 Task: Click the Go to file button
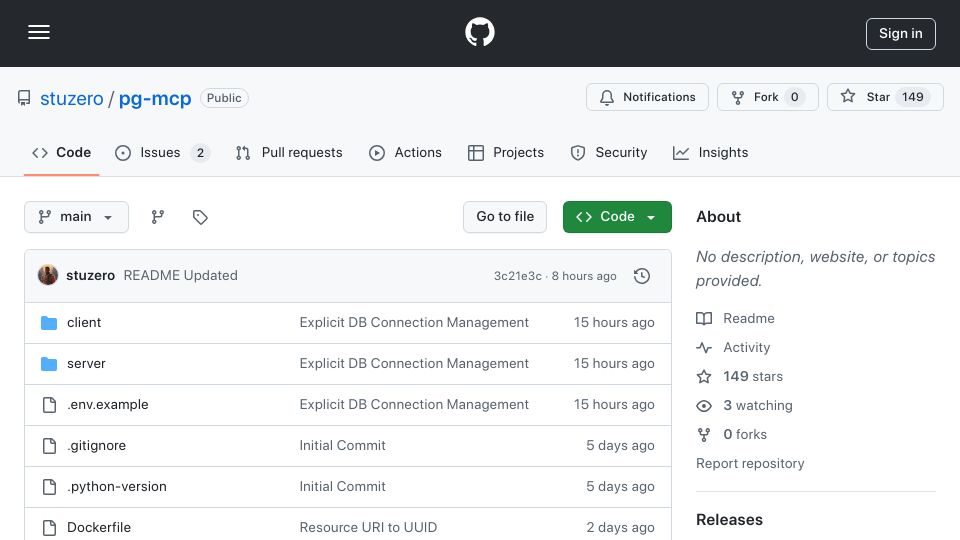(x=505, y=217)
